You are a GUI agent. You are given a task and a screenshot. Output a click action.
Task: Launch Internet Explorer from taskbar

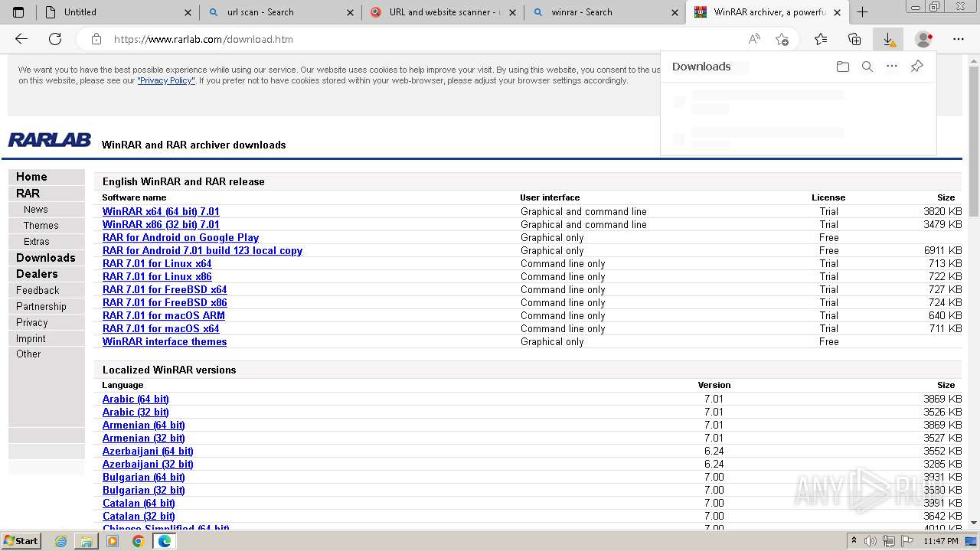60,541
